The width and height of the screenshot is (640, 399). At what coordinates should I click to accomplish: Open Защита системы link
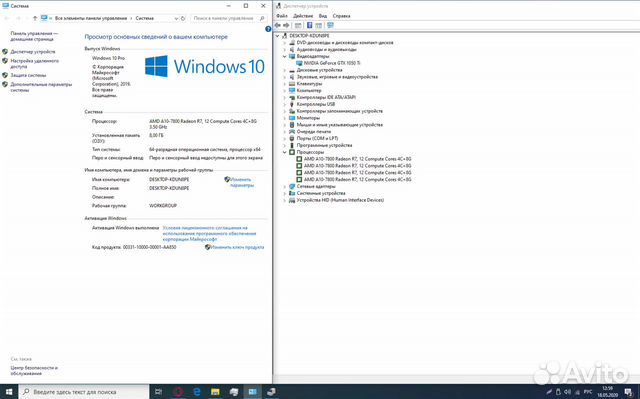[28, 75]
